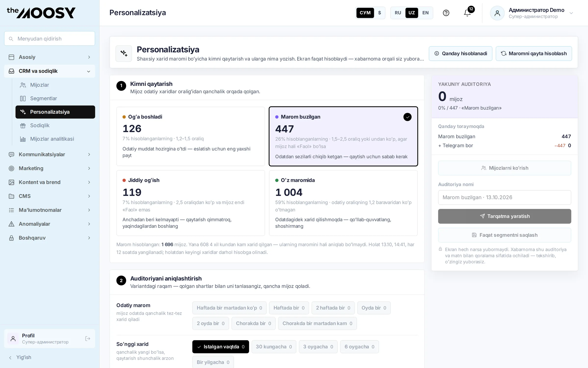Screen dimensions: 588x368
Task: Click the Kommunikatsiyalar chat icon
Action: tap(12, 155)
